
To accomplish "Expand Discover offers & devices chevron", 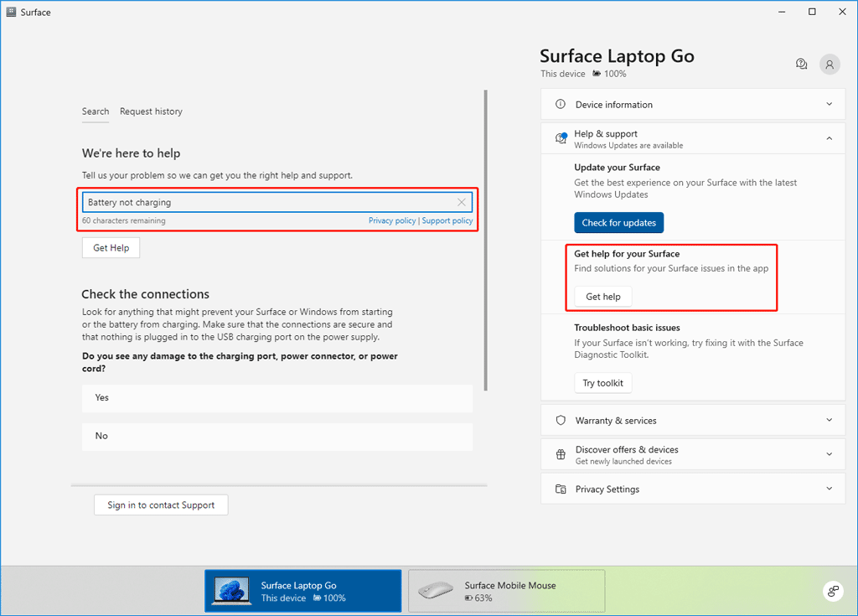I will tap(829, 454).
